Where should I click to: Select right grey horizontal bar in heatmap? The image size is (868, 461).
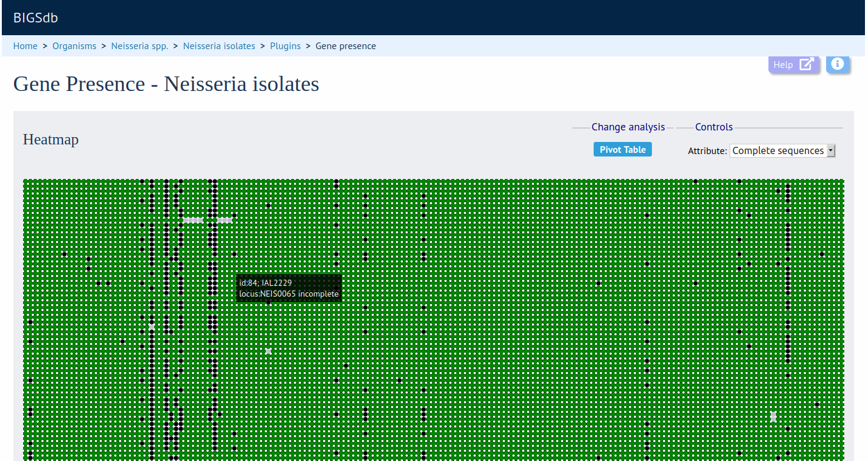click(225, 220)
